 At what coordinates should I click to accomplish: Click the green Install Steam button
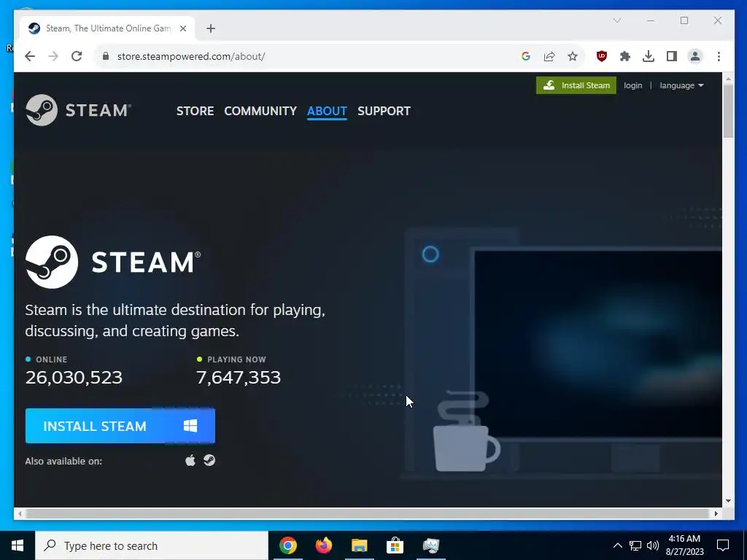[576, 85]
